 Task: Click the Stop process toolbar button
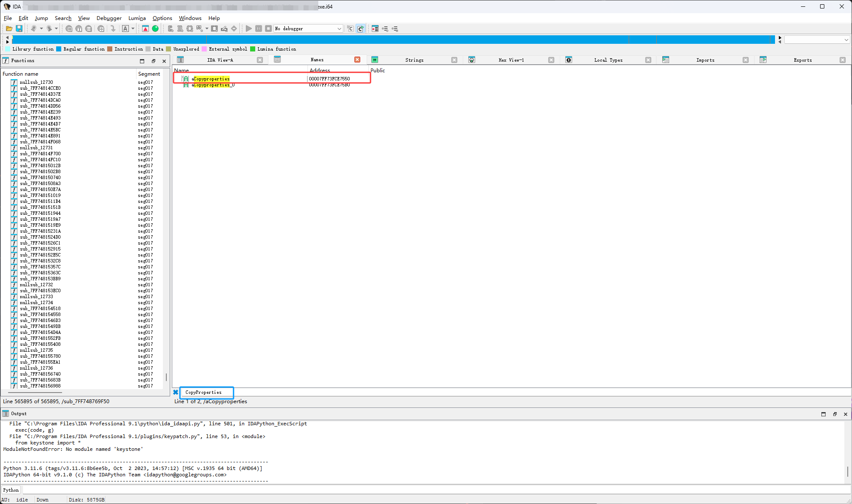click(x=268, y=28)
